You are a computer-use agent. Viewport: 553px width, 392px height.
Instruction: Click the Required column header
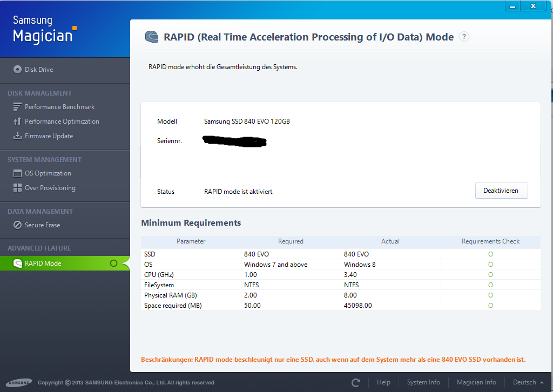(291, 241)
